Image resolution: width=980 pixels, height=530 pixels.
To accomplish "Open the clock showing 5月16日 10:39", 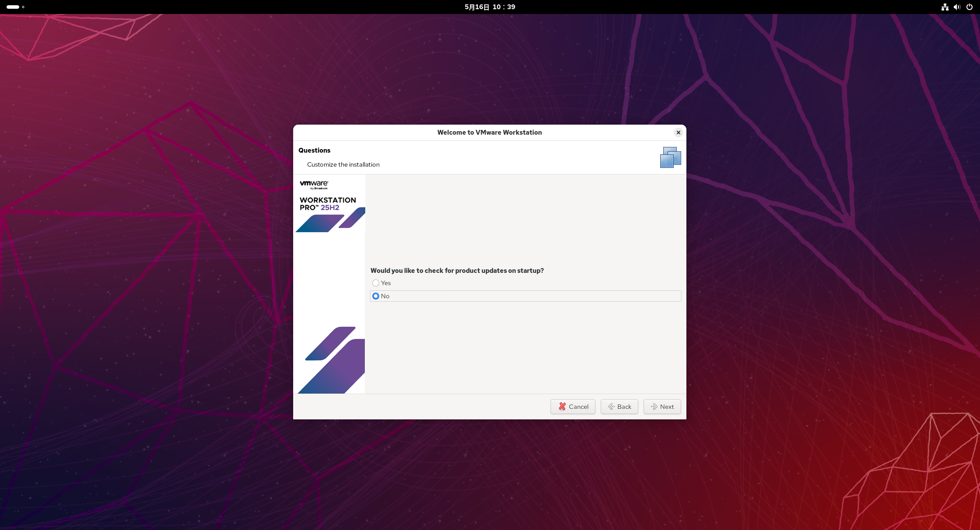I will 490,7.
